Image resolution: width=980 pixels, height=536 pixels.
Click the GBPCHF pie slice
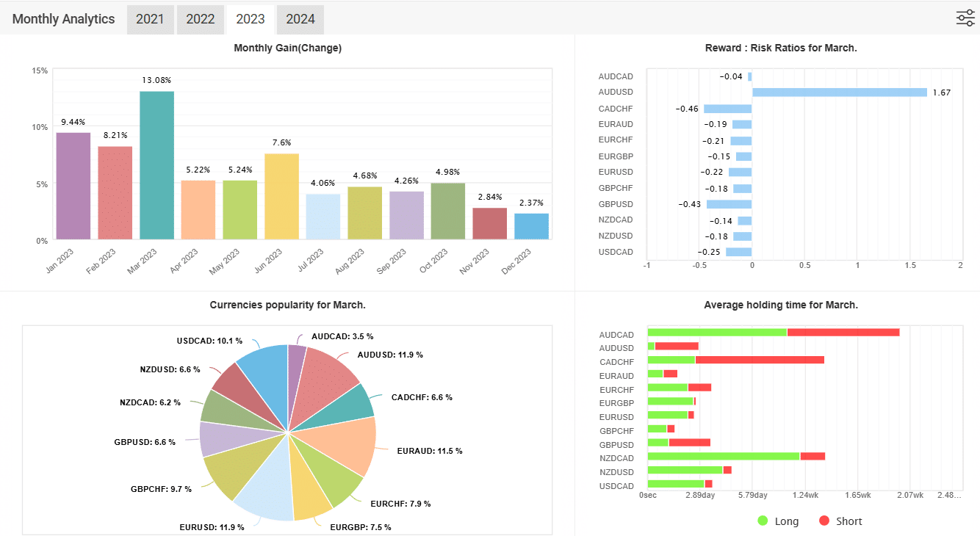tap(230, 473)
